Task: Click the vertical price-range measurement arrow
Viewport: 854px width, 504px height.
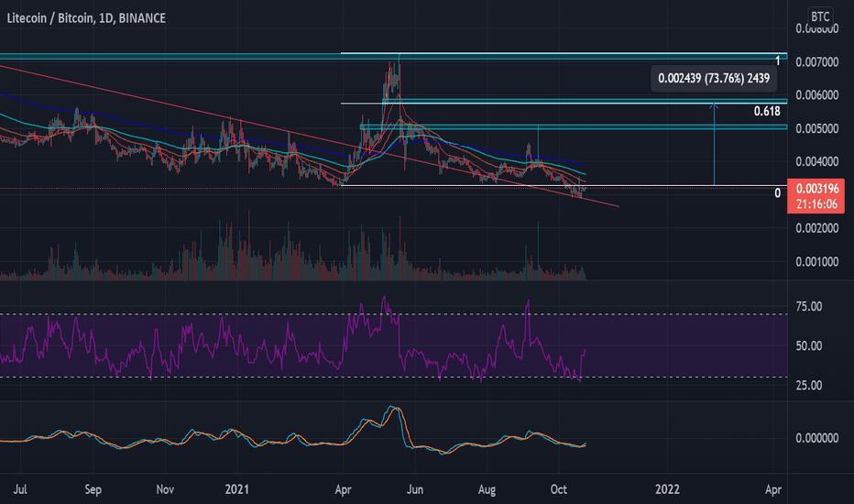Action: (714, 145)
